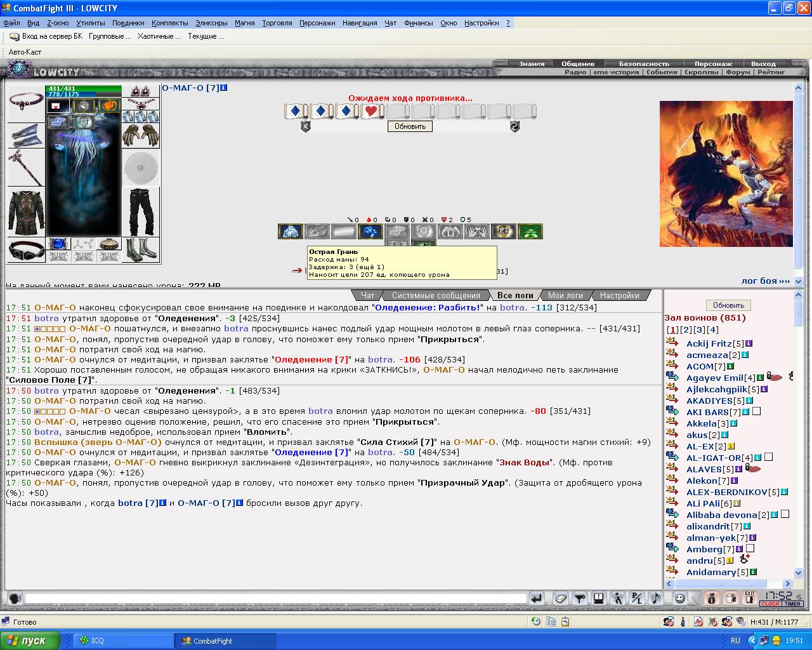Expand the Персонаж top navigation section
Viewport: 812px width, 650px height.
[x=713, y=63]
